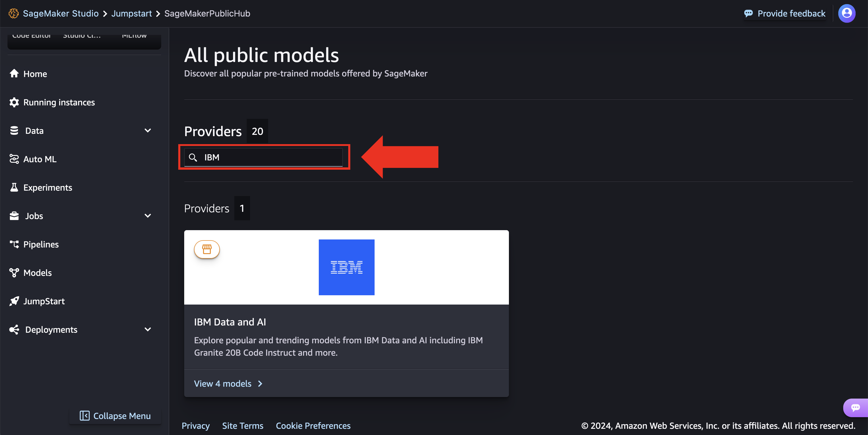The image size is (868, 435).
Task: Click the SageMaker Studio brain logo
Action: click(x=13, y=13)
